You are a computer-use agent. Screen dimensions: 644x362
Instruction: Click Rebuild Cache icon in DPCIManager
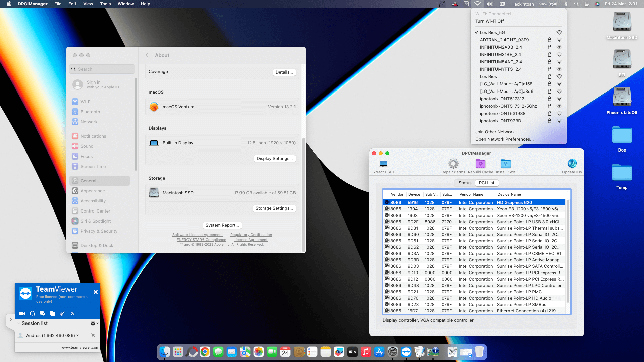(x=480, y=164)
